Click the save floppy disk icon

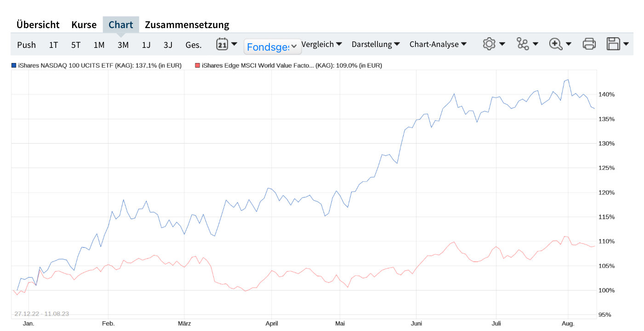click(x=613, y=44)
